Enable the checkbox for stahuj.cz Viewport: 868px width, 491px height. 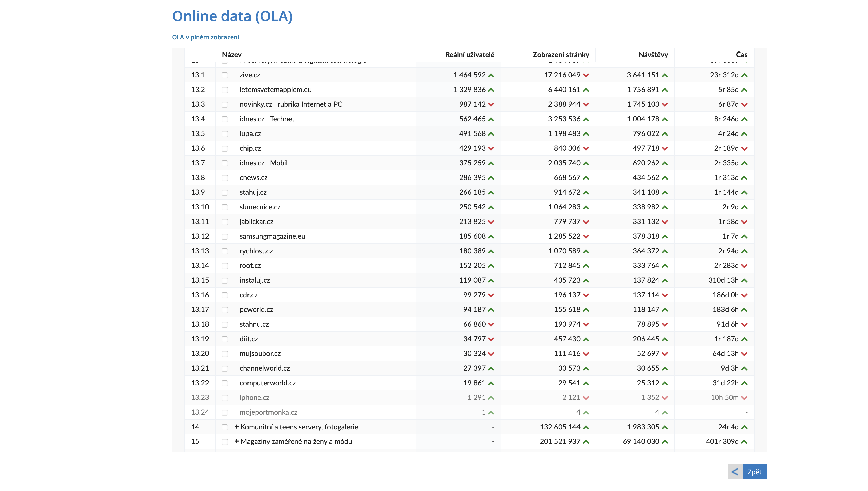click(225, 193)
